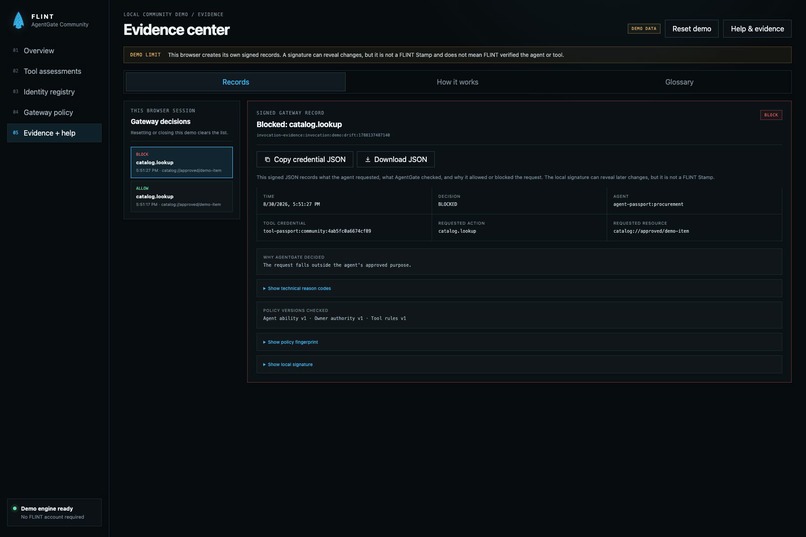Open Identity registry in sidebar
Screen dimensions: 806x537
point(54,92)
